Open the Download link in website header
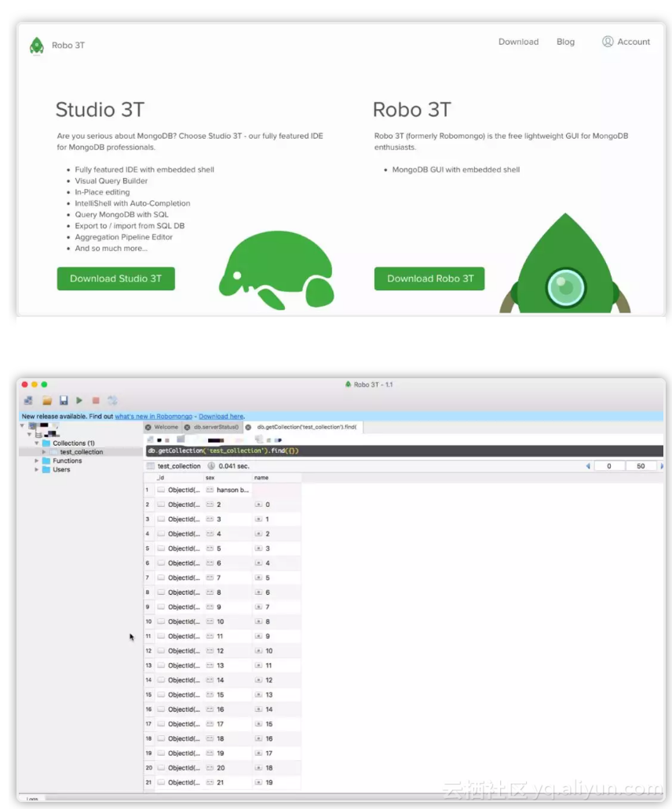The width and height of the screenshot is (672, 809). pyautogui.click(x=518, y=42)
